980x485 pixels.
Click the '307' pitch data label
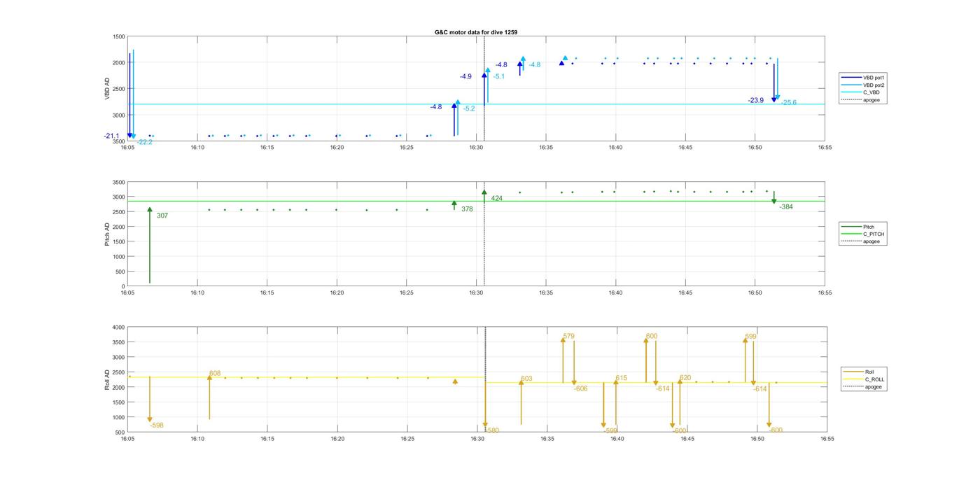(162, 216)
